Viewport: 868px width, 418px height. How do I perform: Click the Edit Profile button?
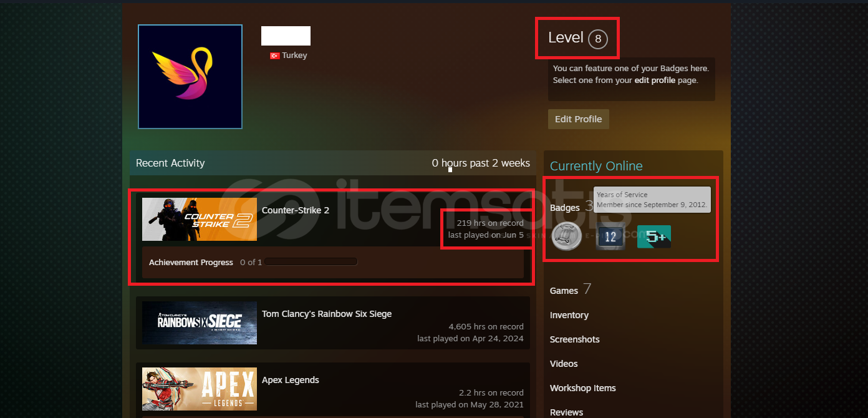(x=579, y=119)
